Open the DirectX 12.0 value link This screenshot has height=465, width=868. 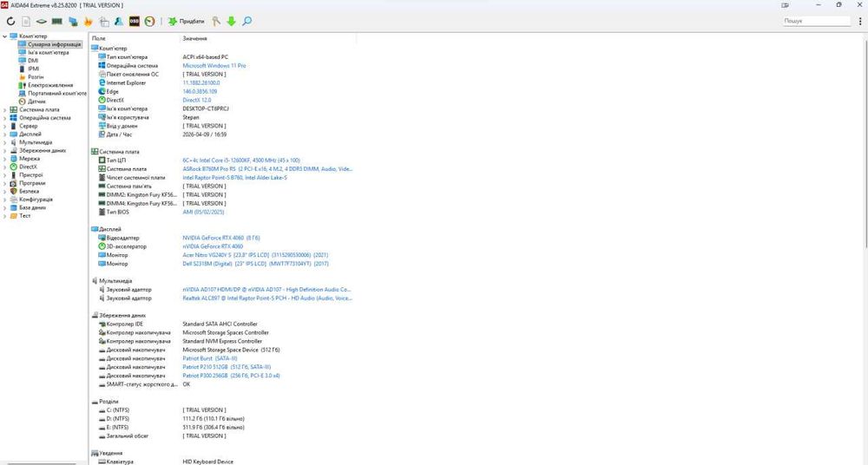(196, 100)
